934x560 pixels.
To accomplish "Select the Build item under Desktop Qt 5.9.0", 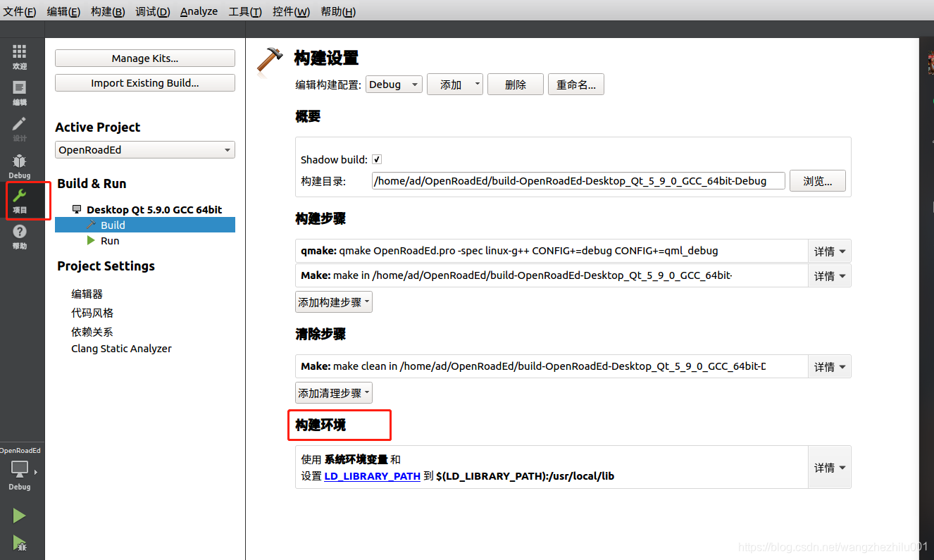I will 113,225.
